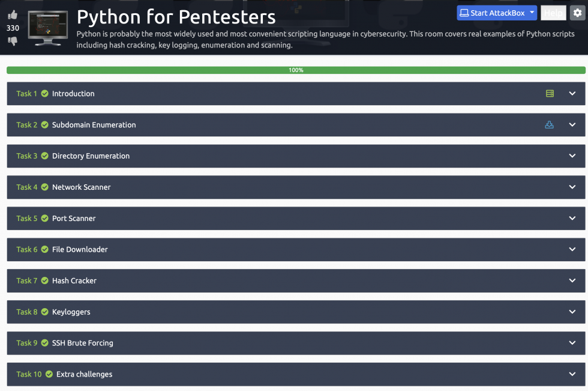Click the green checkmark beside Task 6
This screenshot has height=391, width=588.
pyautogui.click(x=44, y=249)
